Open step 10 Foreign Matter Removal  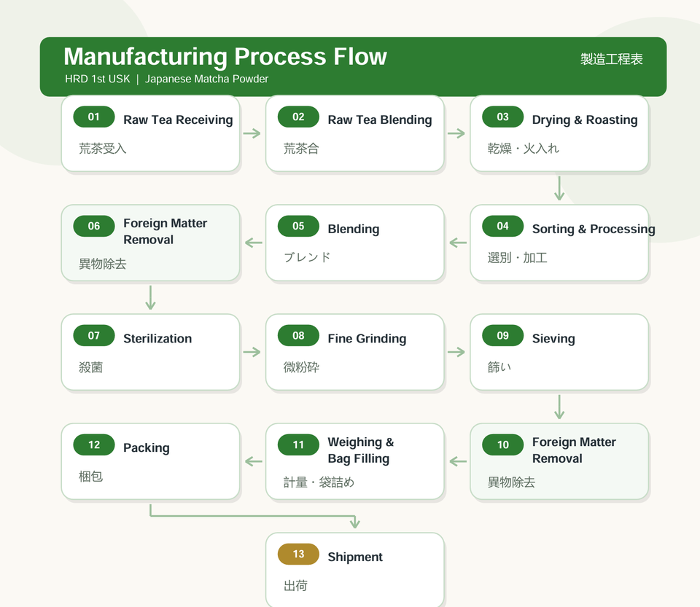pyautogui.click(x=559, y=461)
